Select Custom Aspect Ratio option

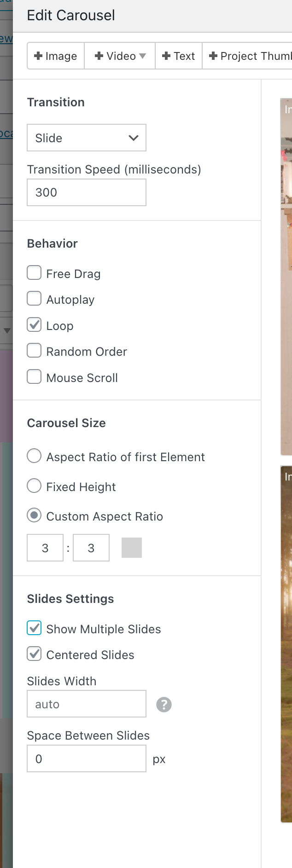[x=34, y=515]
